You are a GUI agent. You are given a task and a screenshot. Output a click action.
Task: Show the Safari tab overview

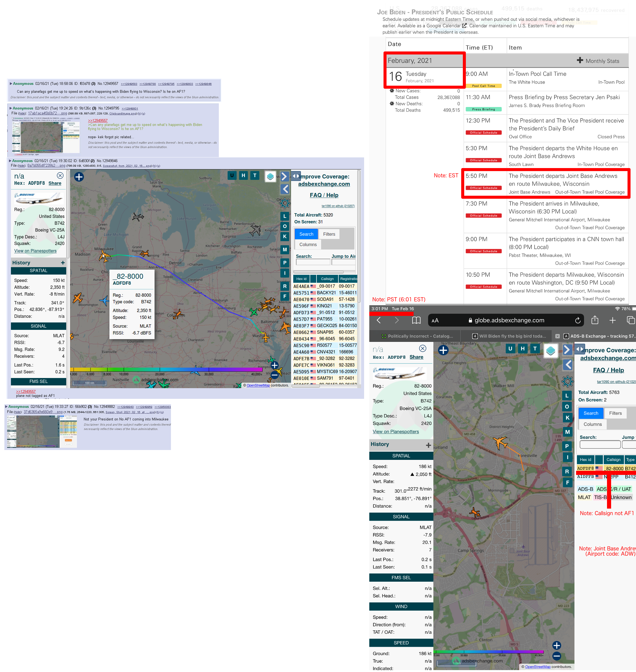[631, 320]
